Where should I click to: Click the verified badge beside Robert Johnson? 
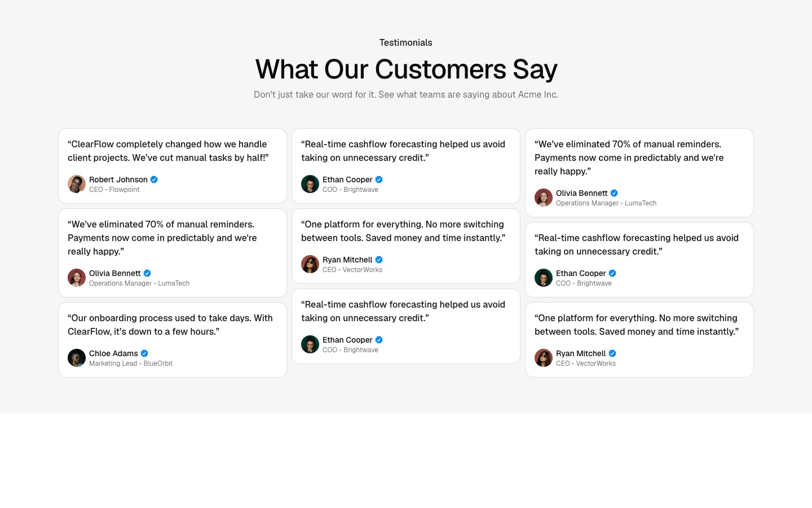[x=154, y=179]
